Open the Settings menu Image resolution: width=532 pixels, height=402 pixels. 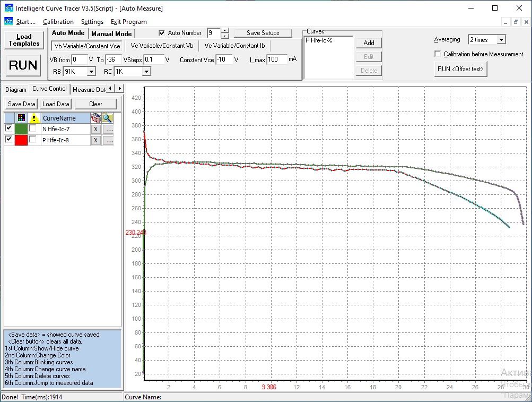pyautogui.click(x=92, y=22)
